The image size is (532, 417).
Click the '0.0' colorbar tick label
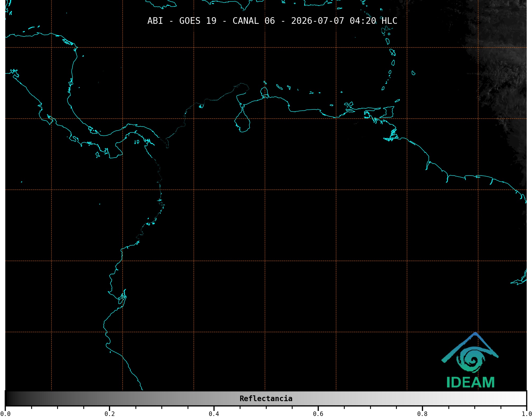5,414
